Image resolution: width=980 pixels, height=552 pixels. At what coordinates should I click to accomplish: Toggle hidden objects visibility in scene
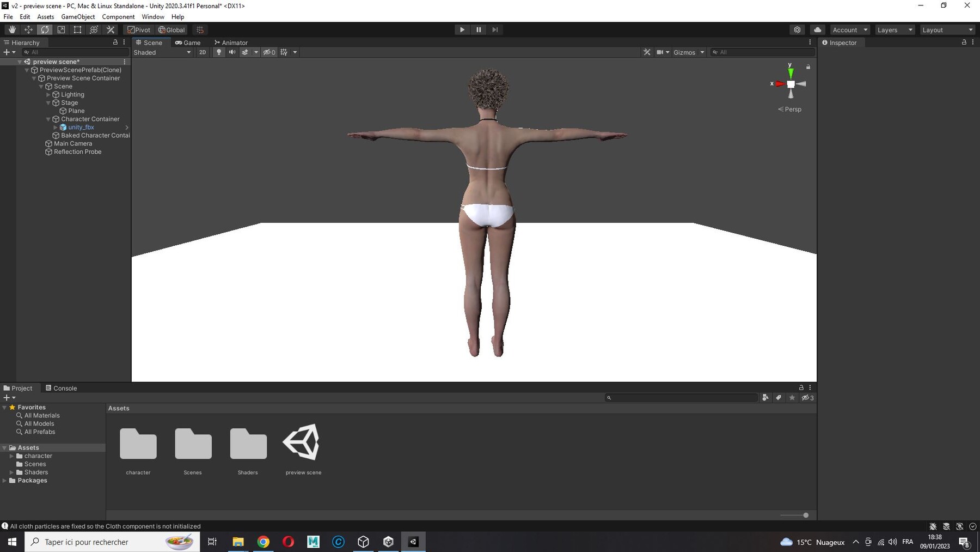click(x=269, y=52)
